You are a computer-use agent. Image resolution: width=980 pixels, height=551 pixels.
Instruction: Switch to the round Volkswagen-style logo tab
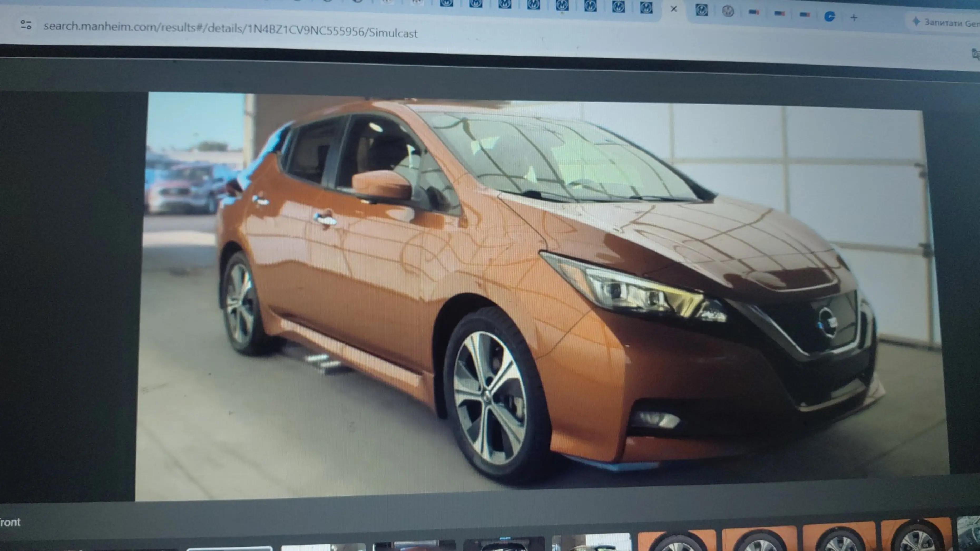click(728, 11)
